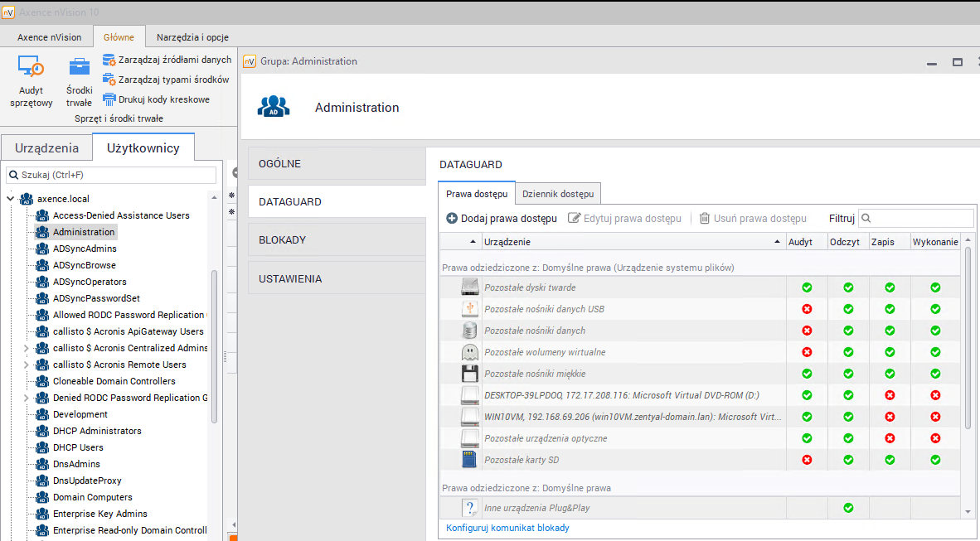Click the Zarządzaj typami środków icon

pos(109,80)
